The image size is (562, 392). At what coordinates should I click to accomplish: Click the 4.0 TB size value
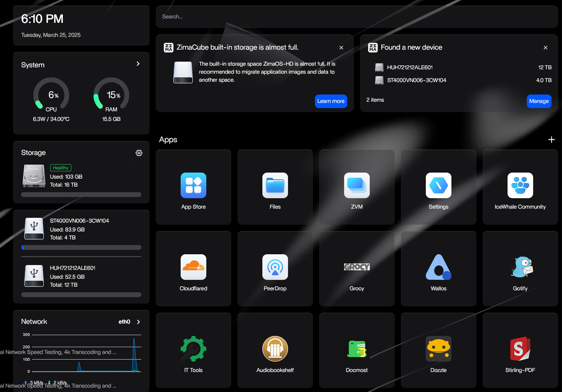[544, 80]
